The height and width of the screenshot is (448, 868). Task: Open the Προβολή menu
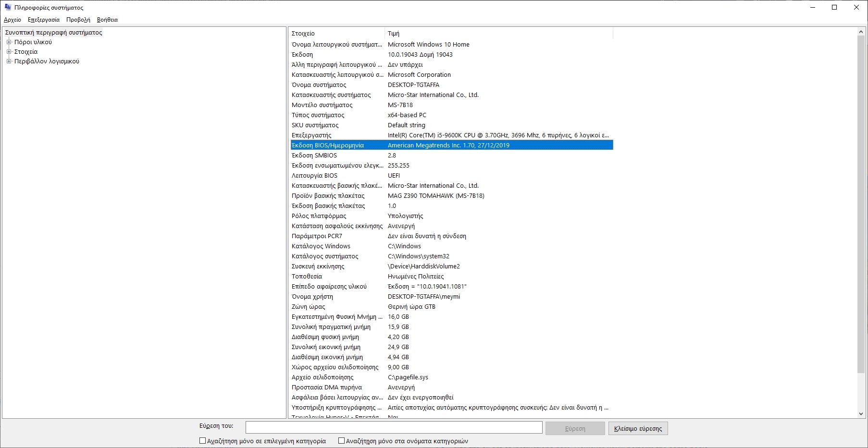tap(80, 20)
